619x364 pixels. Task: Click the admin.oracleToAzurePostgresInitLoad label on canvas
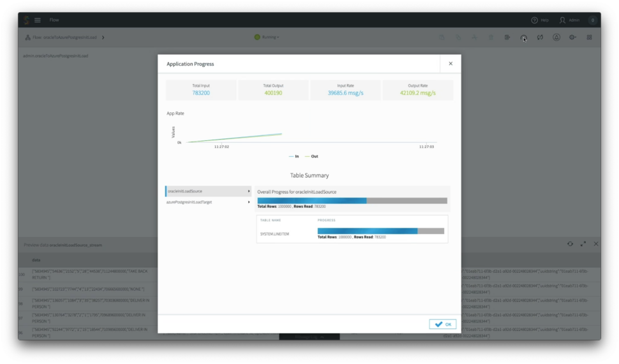pyautogui.click(x=56, y=56)
